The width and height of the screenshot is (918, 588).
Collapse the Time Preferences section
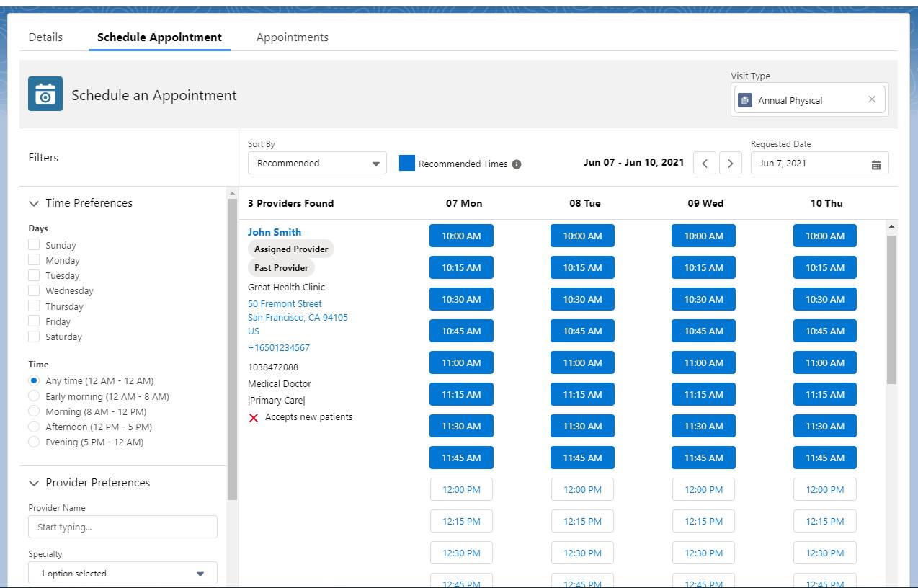pos(35,203)
